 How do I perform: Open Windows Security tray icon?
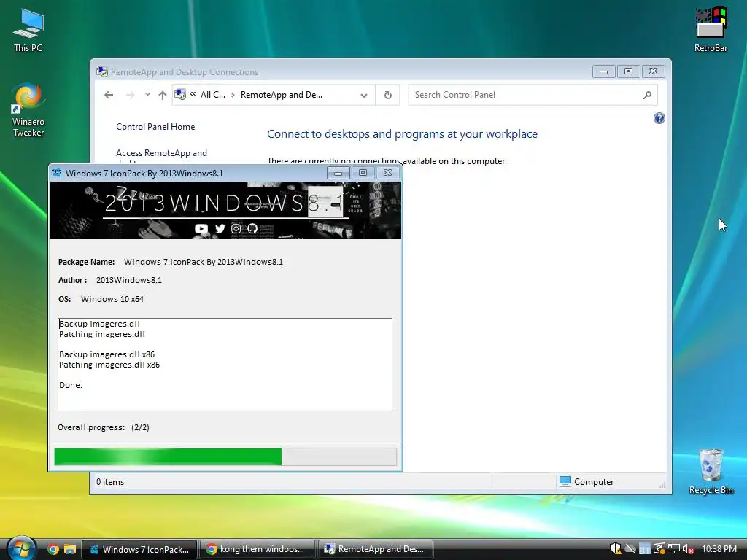[x=616, y=549]
